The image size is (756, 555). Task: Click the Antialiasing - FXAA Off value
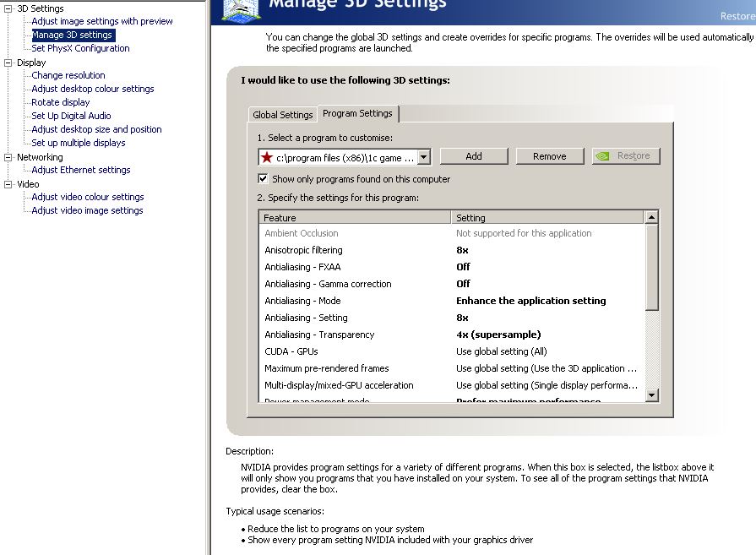pos(464,267)
